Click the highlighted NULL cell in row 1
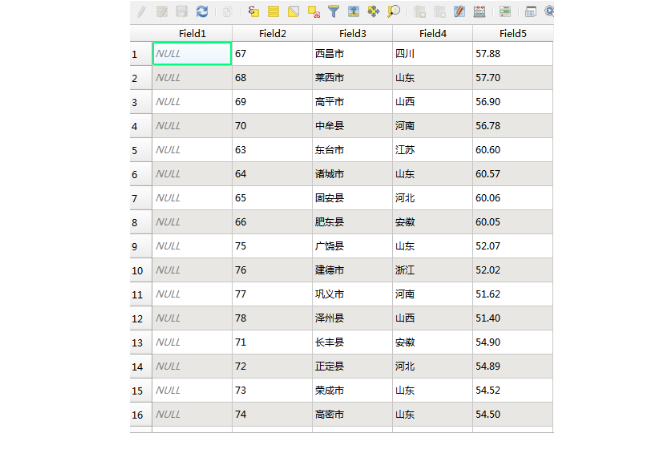Viewport: 670px width, 452px height. point(192,54)
